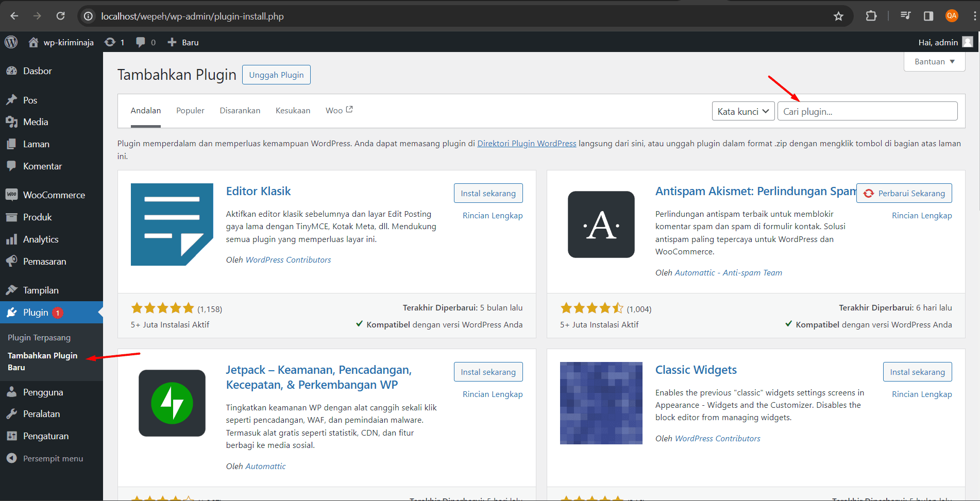Screen dimensions: 980x501
Task: Open the browser extensions puzzle icon
Action: pos(871,16)
